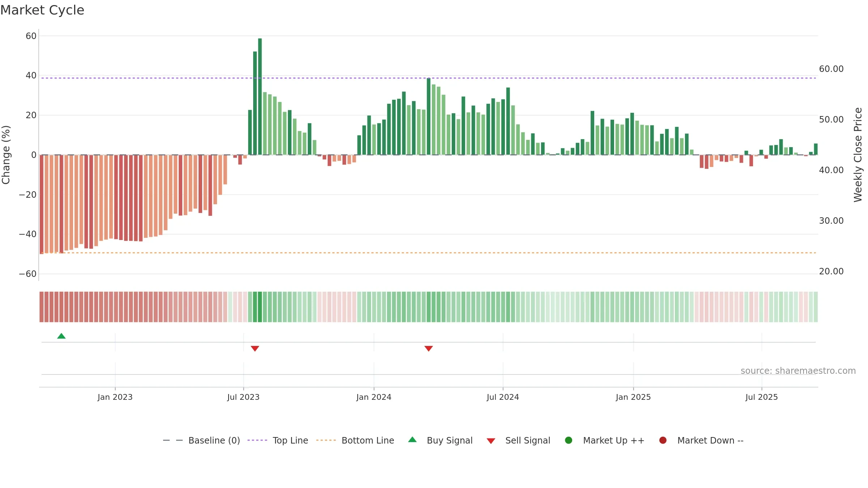
Task: Toggle the Sell Signal legend entry
Action: [x=519, y=440]
